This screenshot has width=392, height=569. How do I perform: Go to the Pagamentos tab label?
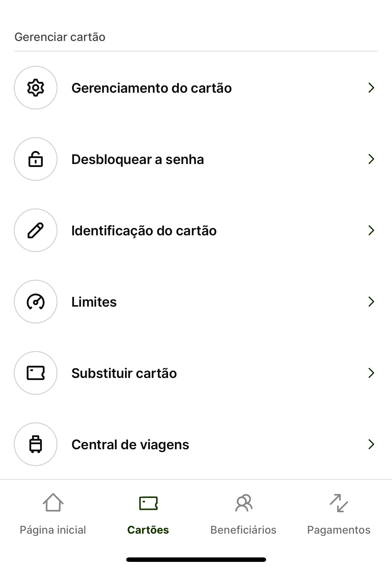click(x=339, y=530)
